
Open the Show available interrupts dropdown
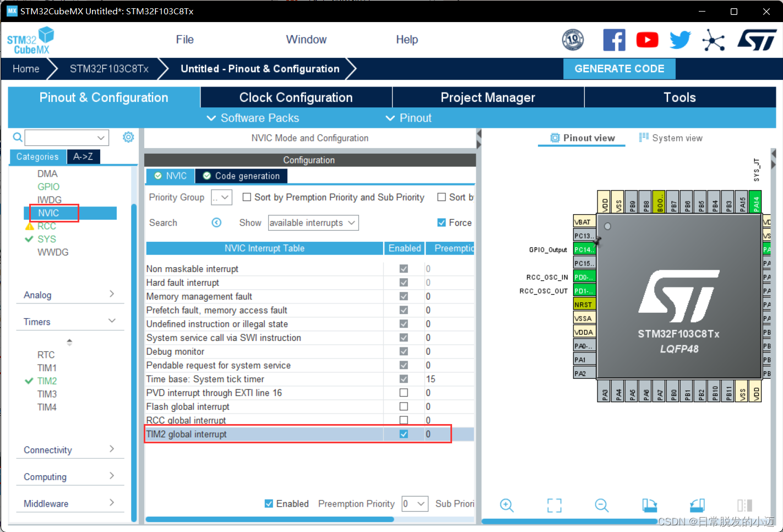tap(313, 222)
